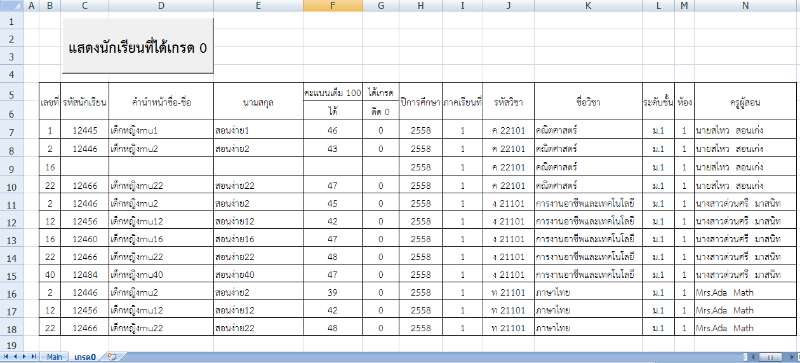Select column C header
This screenshot has height=363, width=800.
(x=85, y=6)
